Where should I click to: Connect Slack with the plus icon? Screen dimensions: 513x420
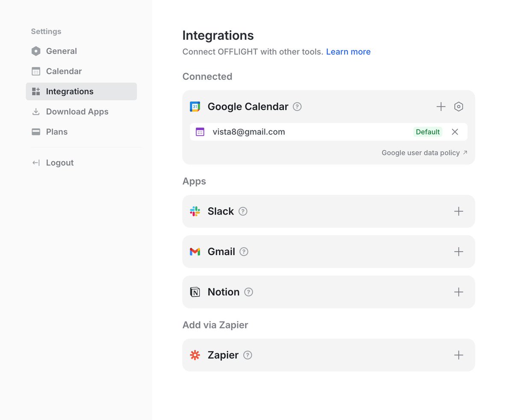click(x=458, y=211)
